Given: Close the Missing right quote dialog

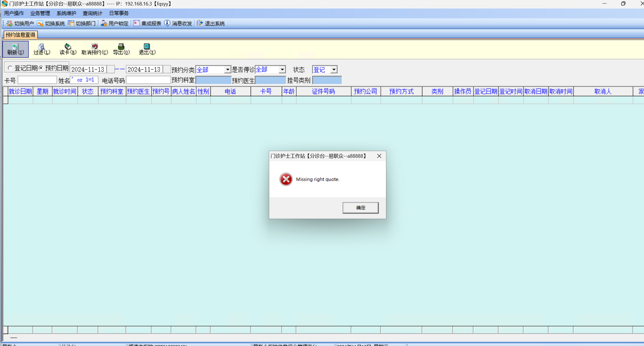Looking at the screenshot, I should (379, 156).
